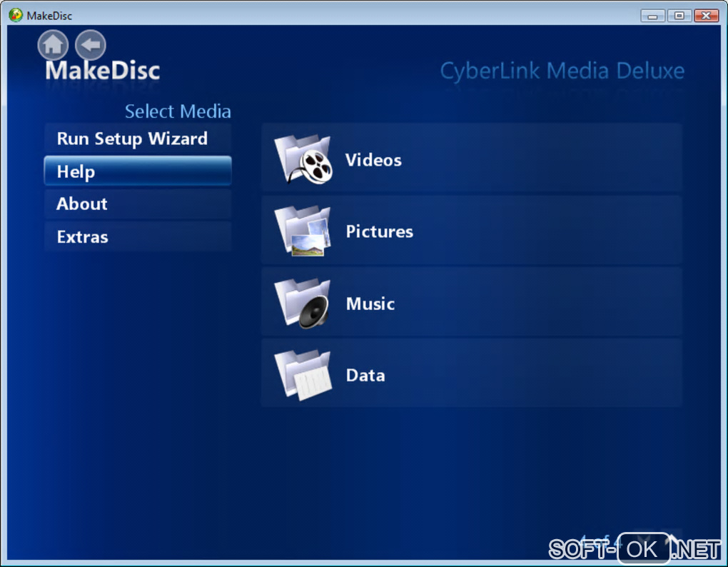Click the MakeDisc logo text
Screen dimensions: 728x567
click(x=103, y=71)
